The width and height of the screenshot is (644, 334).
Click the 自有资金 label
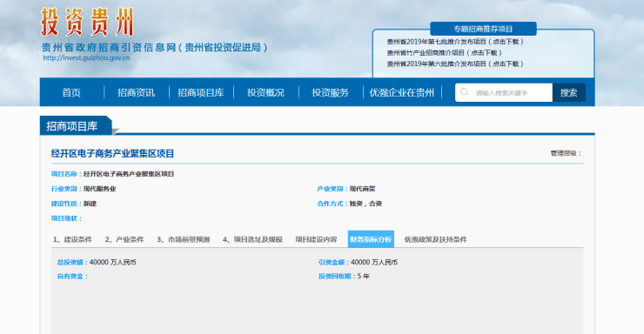pos(72,277)
